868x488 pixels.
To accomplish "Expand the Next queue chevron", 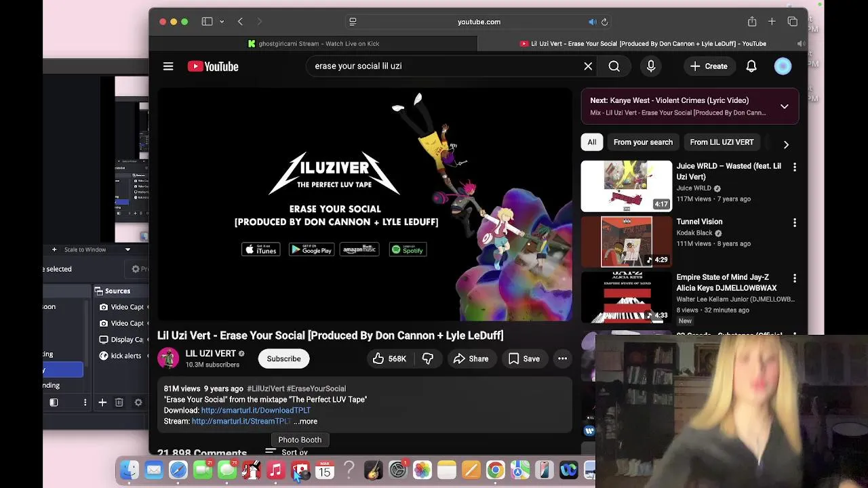I will coord(785,106).
